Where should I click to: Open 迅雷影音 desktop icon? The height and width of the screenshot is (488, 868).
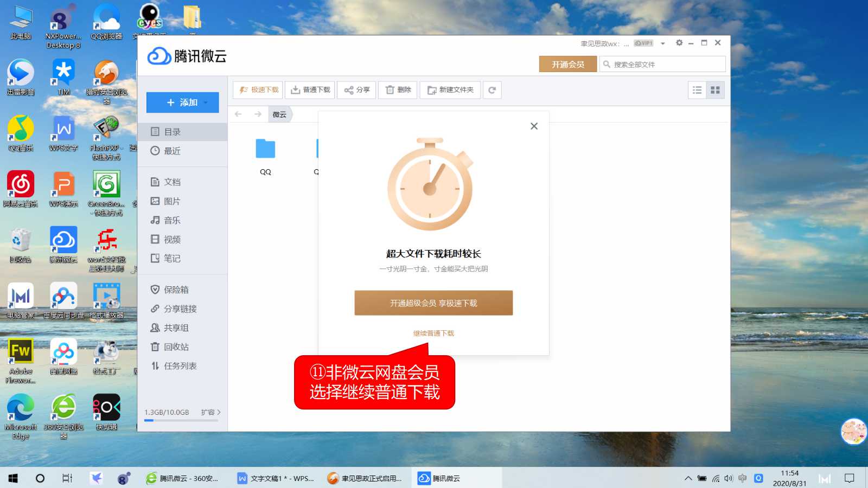(21, 78)
